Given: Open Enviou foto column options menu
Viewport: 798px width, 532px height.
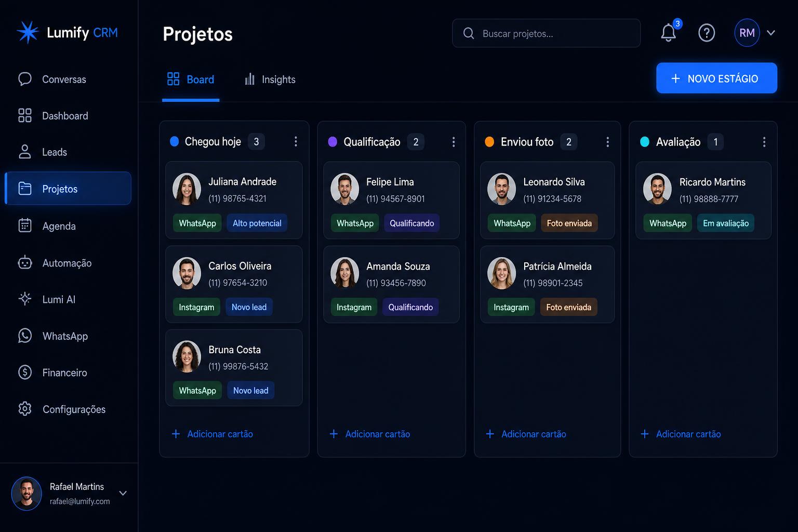Looking at the screenshot, I should [x=608, y=142].
